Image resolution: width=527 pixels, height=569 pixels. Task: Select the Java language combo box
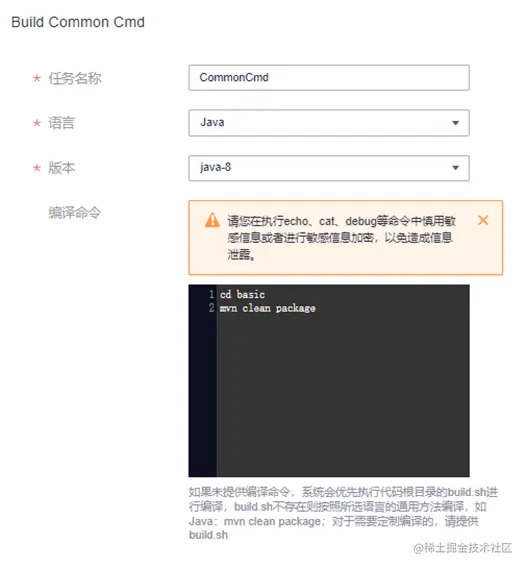click(329, 123)
